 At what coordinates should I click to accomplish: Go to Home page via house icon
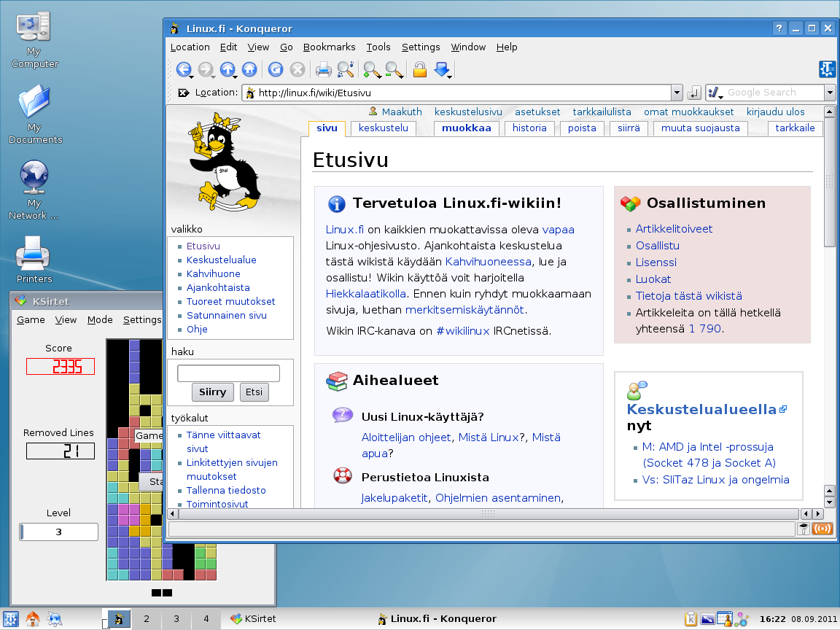(x=249, y=69)
